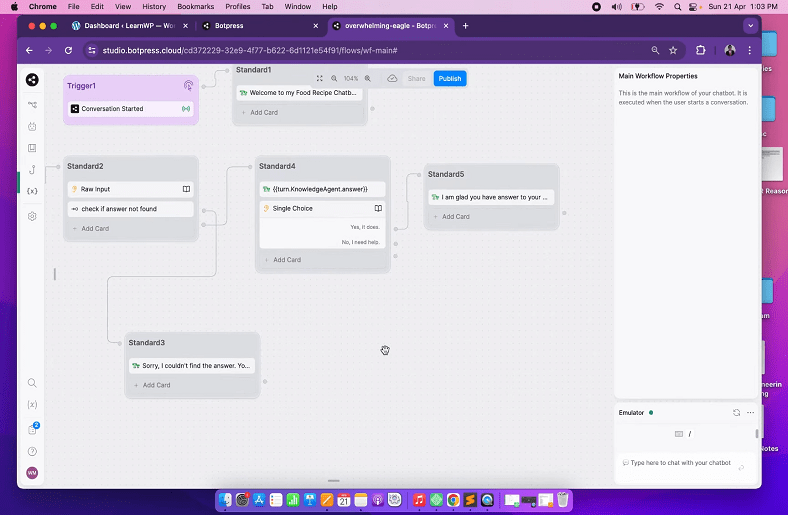Open Chrome extensions puzzle icon
Viewport: 788px width, 515px height.
click(701, 50)
